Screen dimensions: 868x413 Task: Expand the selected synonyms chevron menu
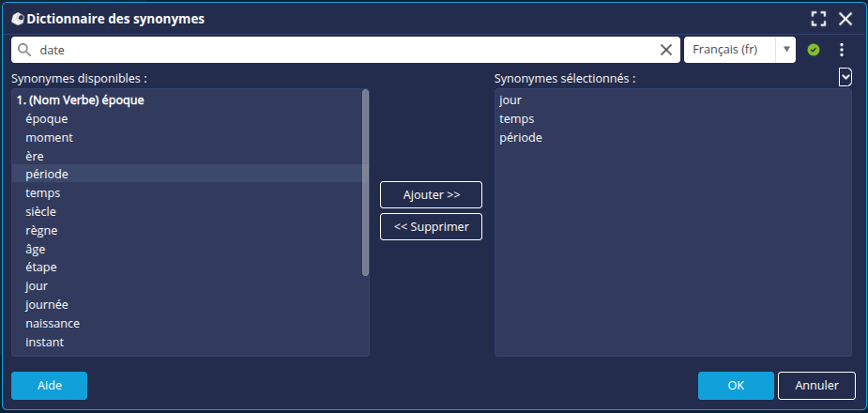pos(845,77)
